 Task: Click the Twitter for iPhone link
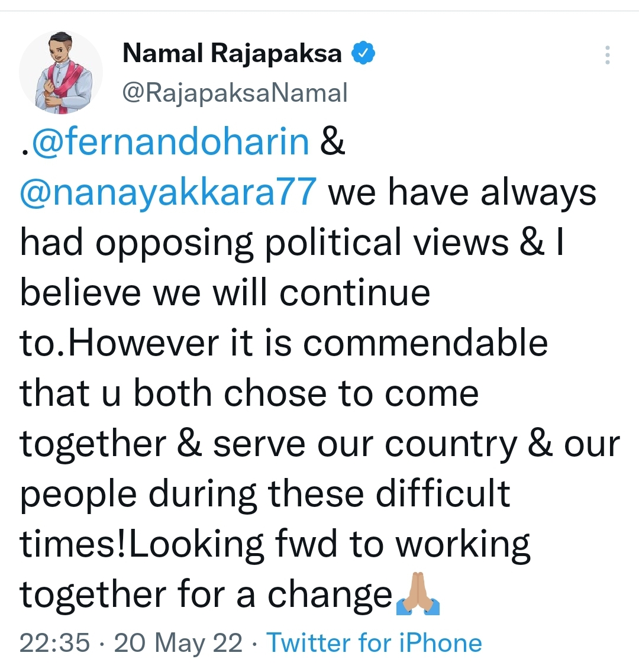coord(374,643)
